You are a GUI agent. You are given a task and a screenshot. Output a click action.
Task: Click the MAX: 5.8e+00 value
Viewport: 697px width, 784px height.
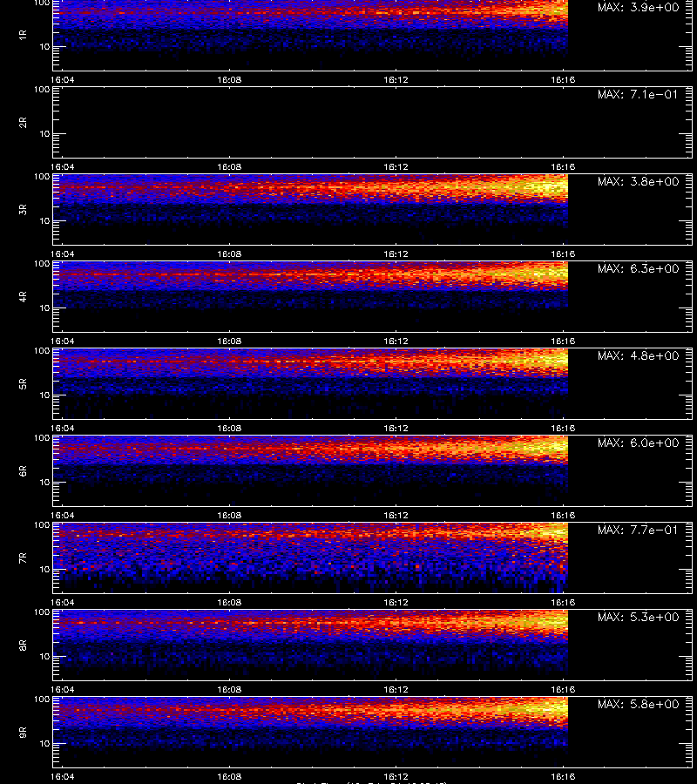638,704
